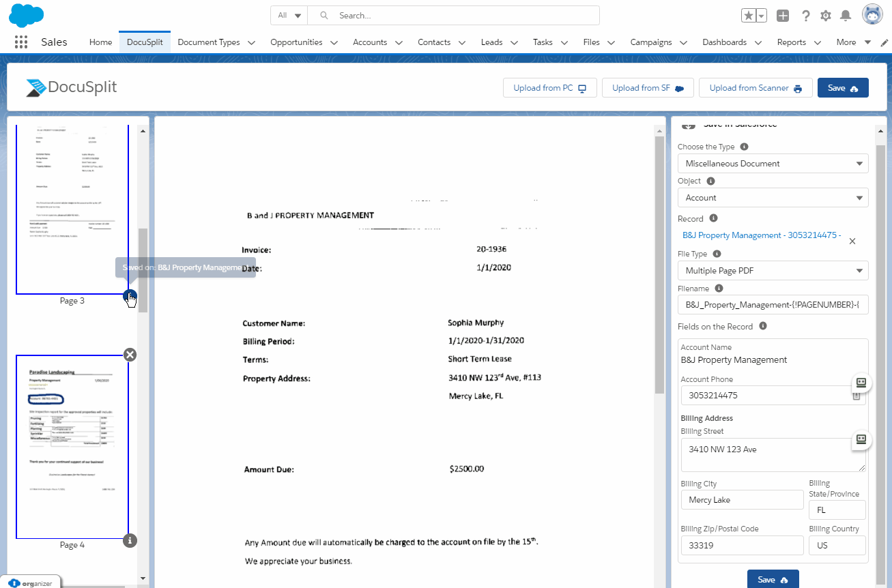Click the Billing Street capture icon
This screenshot has height=588, width=892.
pyautogui.click(x=861, y=439)
